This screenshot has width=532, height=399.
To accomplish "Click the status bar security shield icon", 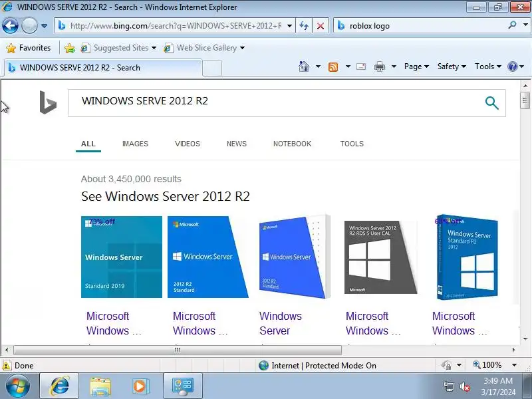I will (x=446, y=365).
